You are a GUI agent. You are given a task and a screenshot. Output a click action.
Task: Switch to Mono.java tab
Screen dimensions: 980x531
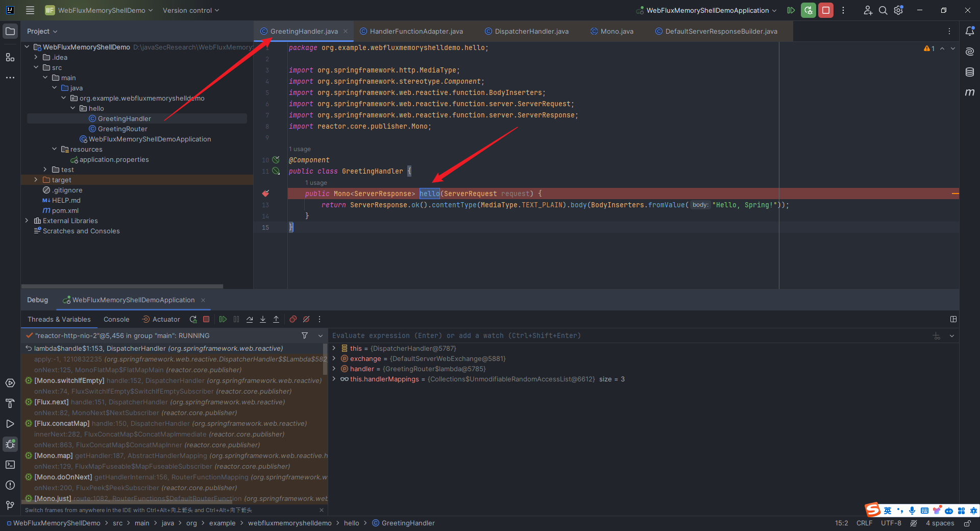click(x=612, y=31)
